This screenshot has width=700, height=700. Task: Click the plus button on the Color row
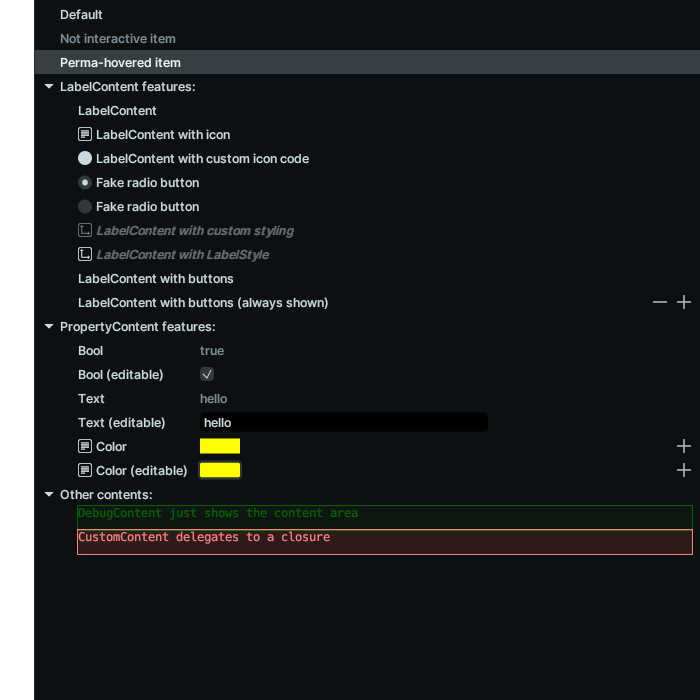pos(684,446)
